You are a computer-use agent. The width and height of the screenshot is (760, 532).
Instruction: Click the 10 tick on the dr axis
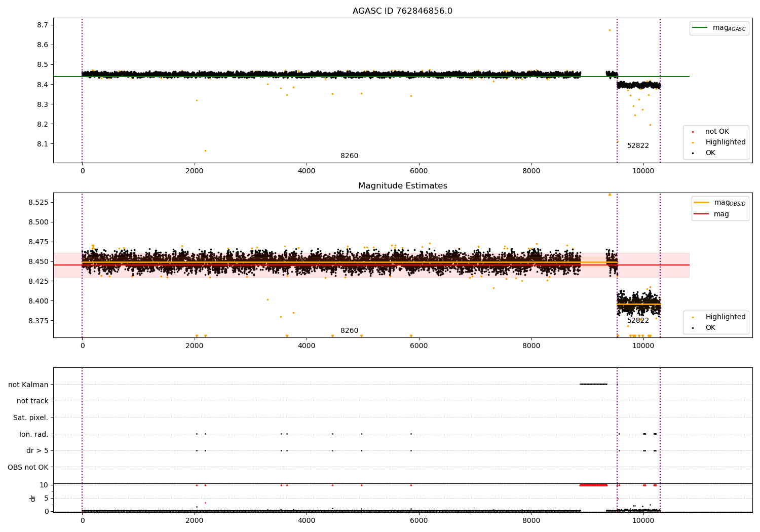click(x=44, y=485)
